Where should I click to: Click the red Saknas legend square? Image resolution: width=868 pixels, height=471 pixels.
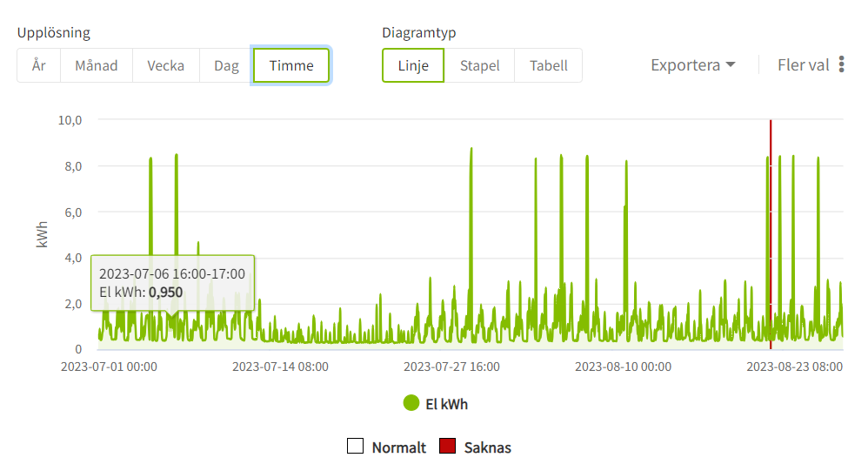click(x=447, y=447)
